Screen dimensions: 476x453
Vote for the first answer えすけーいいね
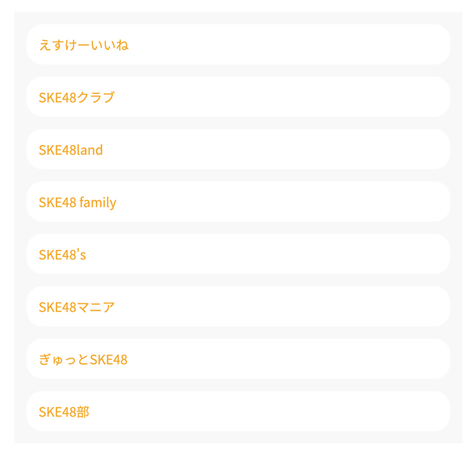coord(238,45)
